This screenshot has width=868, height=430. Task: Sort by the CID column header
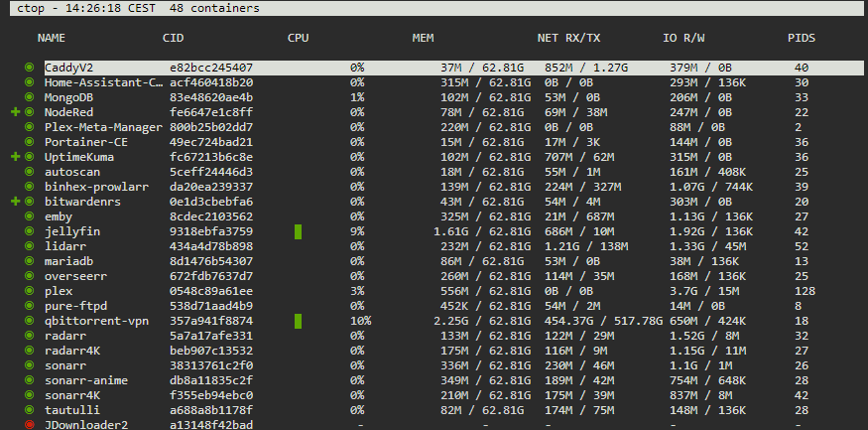point(174,39)
